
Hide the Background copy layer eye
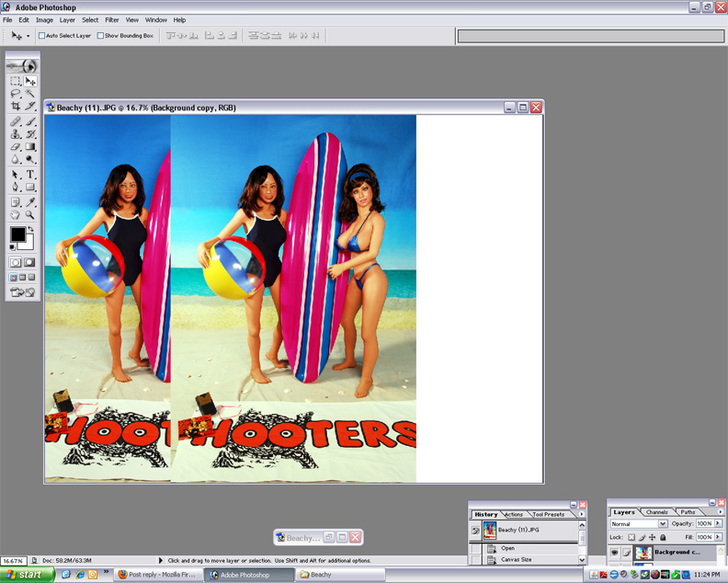click(615, 553)
